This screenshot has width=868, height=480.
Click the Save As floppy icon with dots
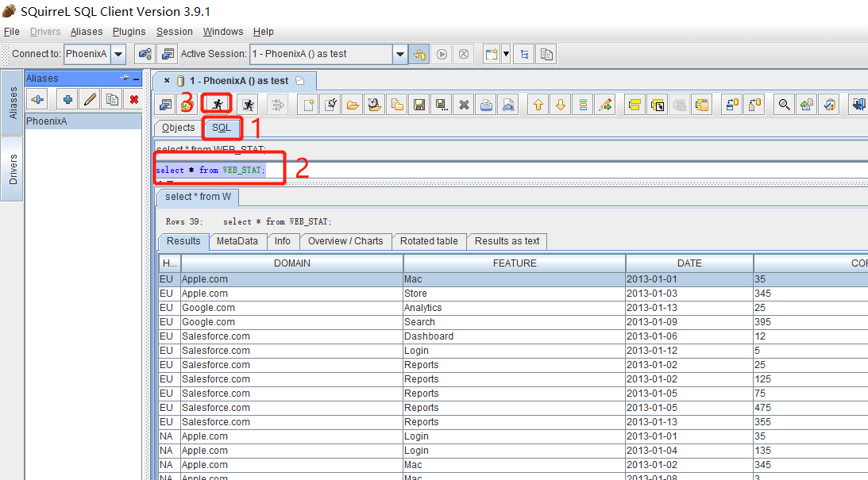click(442, 105)
